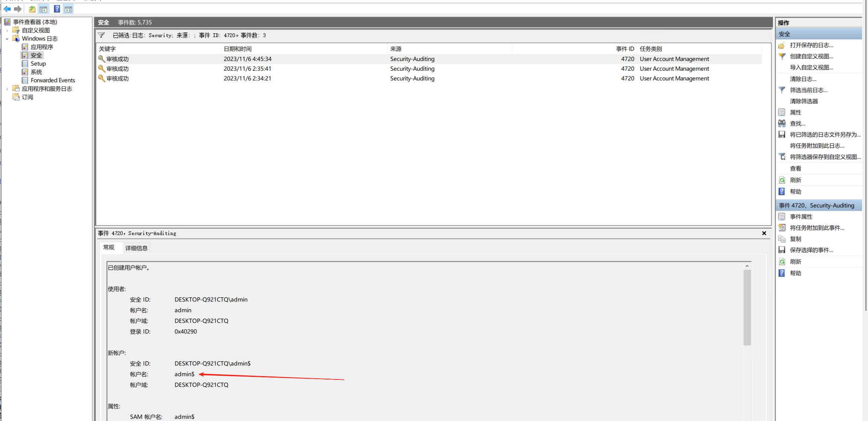
Task: Close the event preview pane
Action: (764, 233)
